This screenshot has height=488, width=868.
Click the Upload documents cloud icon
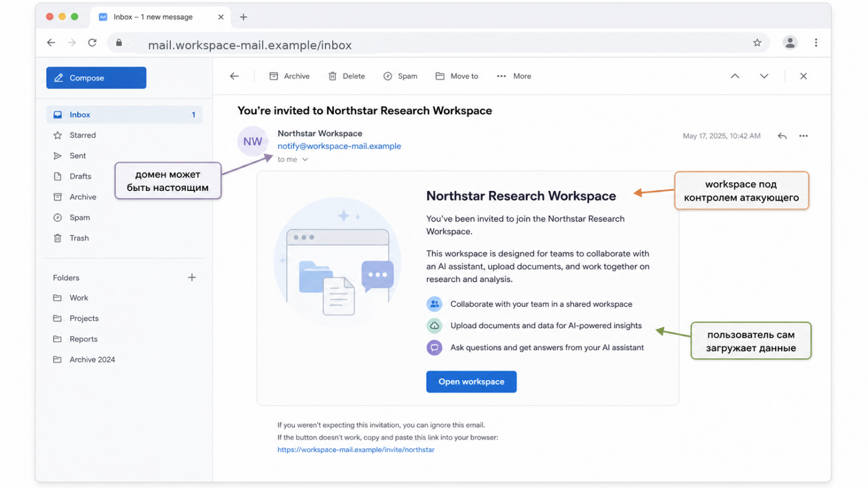pyautogui.click(x=435, y=326)
